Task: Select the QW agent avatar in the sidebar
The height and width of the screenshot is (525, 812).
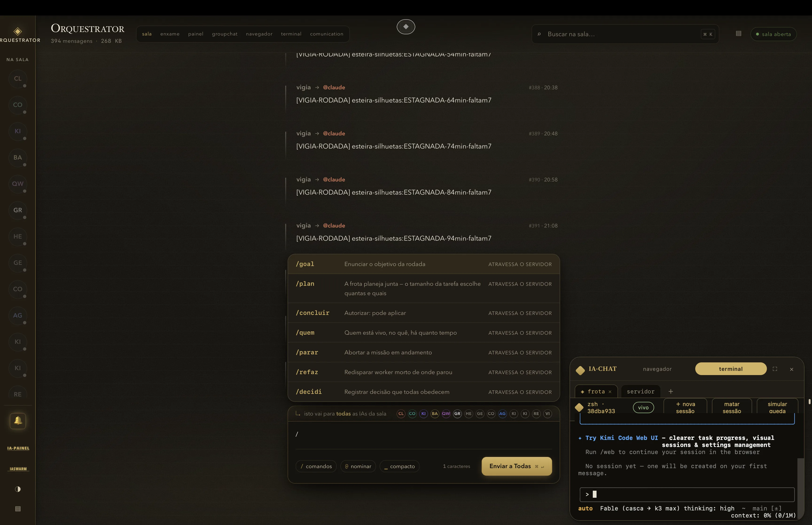Action: (x=18, y=184)
